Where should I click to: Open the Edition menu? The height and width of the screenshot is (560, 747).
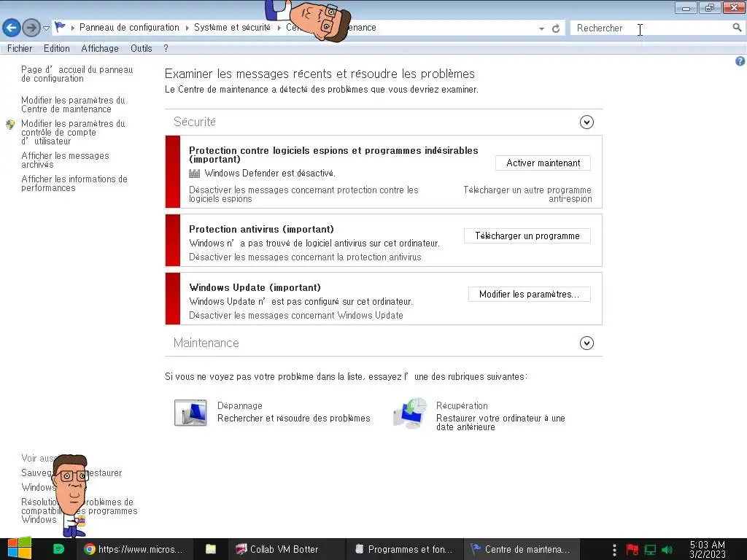point(57,49)
